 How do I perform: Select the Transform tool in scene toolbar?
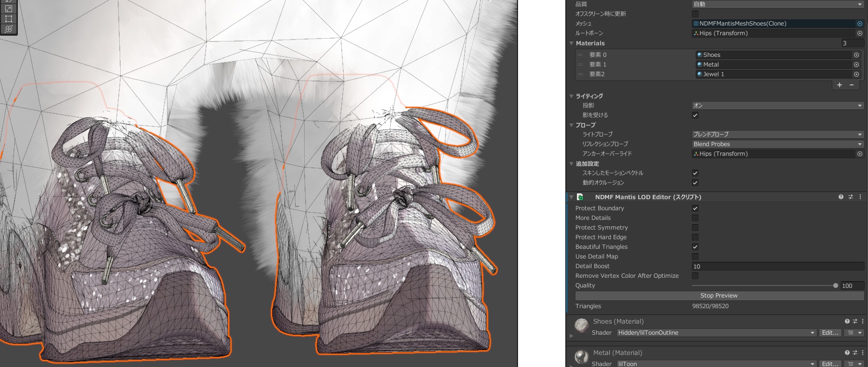click(8, 29)
